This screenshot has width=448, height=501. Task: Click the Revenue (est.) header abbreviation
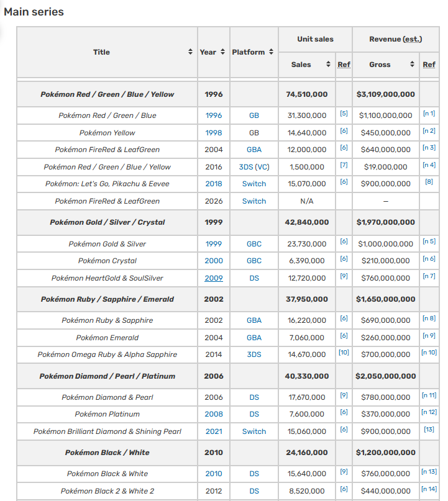[x=412, y=39]
